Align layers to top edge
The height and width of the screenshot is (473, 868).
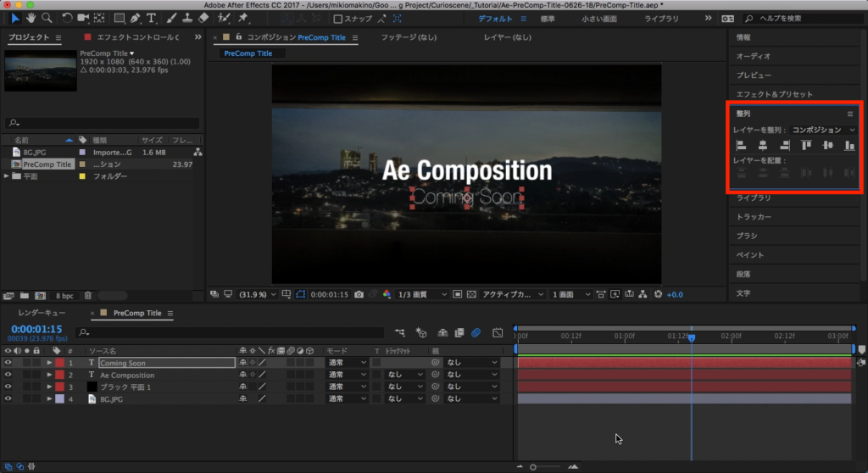(x=806, y=146)
